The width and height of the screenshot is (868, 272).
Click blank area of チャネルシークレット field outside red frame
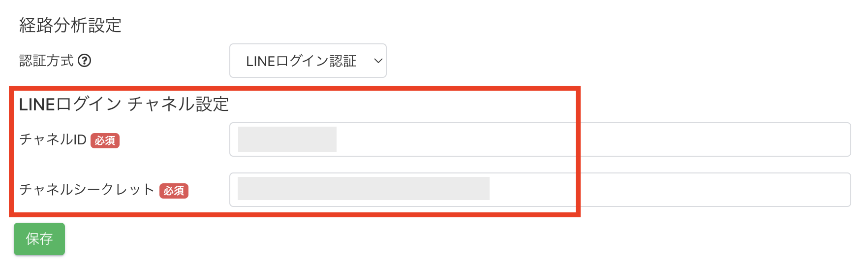click(713, 190)
